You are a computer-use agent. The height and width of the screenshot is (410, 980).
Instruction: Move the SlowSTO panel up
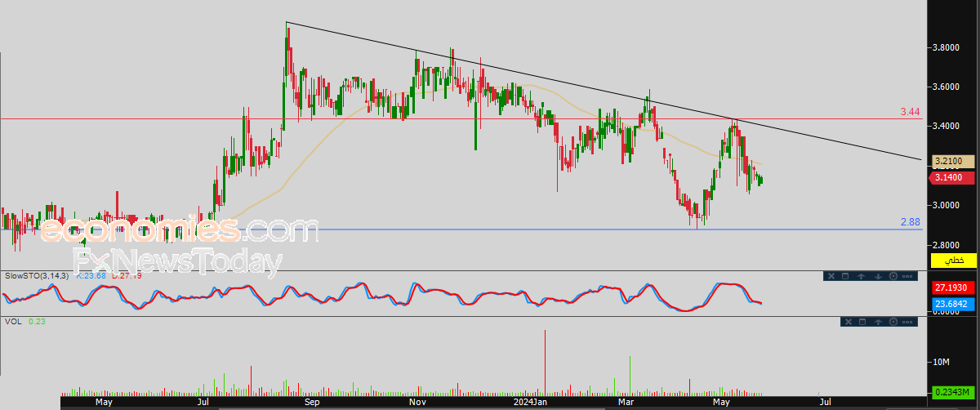[861, 276]
